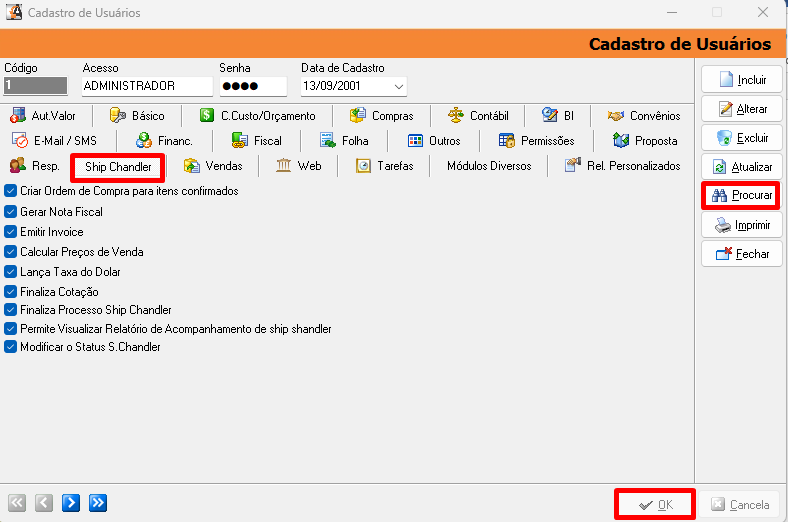Viewport: 788px width, 522px height.
Task: Toggle Finaliza Processo Ship Chandler checkbox
Action: 11,309
